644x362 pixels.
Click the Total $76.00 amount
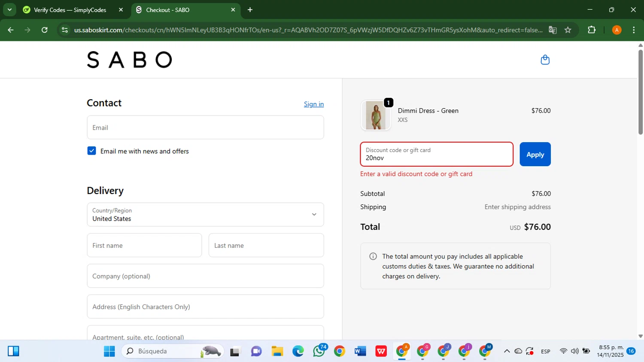tap(537, 227)
